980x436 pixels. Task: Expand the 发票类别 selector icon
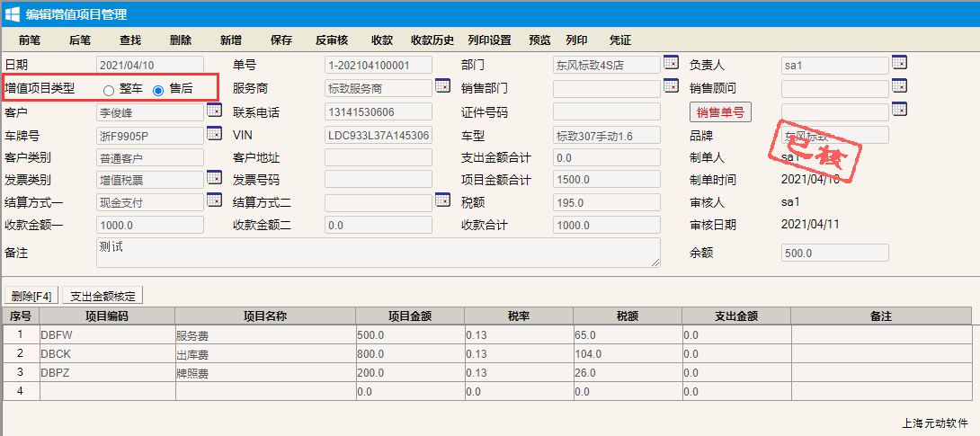[214, 177]
